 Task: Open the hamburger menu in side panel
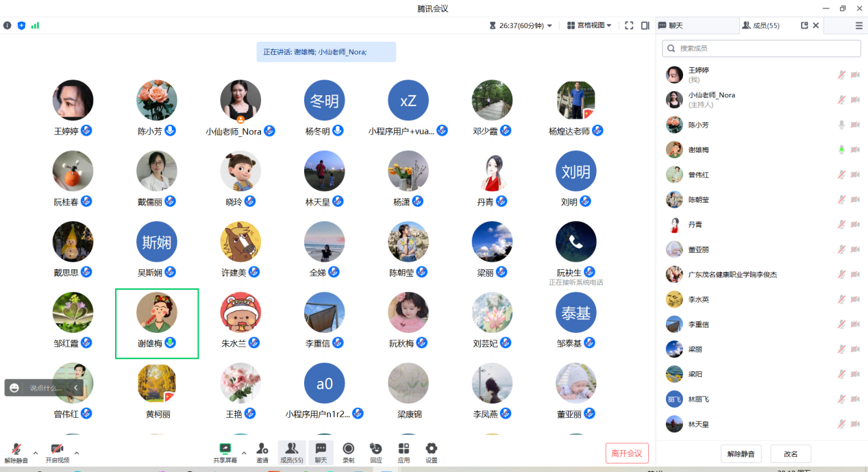click(858, 25)
